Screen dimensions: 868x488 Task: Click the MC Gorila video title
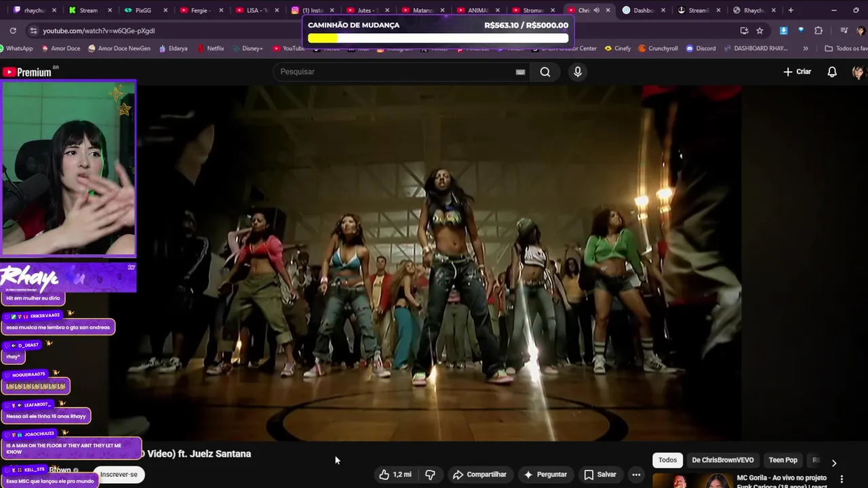(782, 482)
